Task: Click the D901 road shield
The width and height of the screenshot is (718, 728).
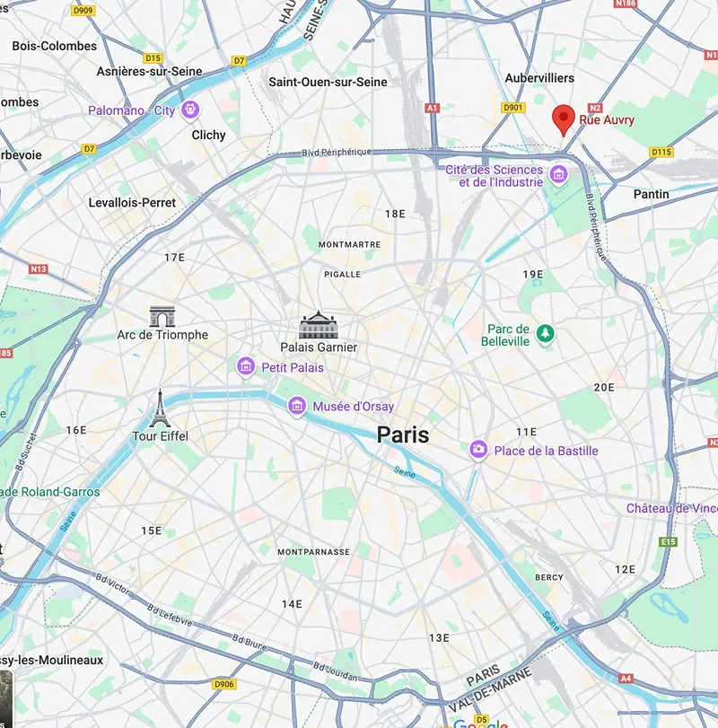Action: pos(513,108)
